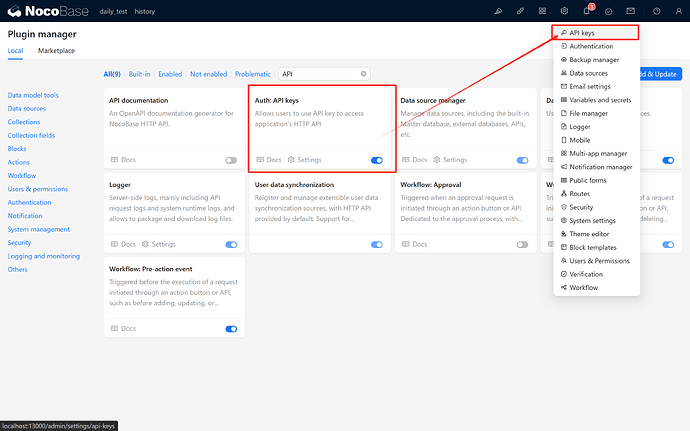Select Data sources in settings menu

tap(596, 73)
